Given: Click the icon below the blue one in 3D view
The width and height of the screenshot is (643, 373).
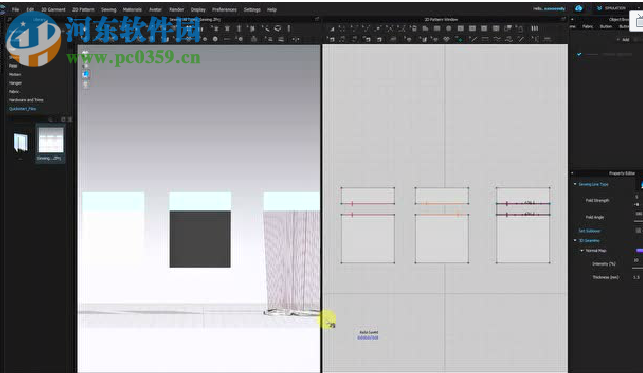Looking at the screenshot, I should (x=85, y=84).
